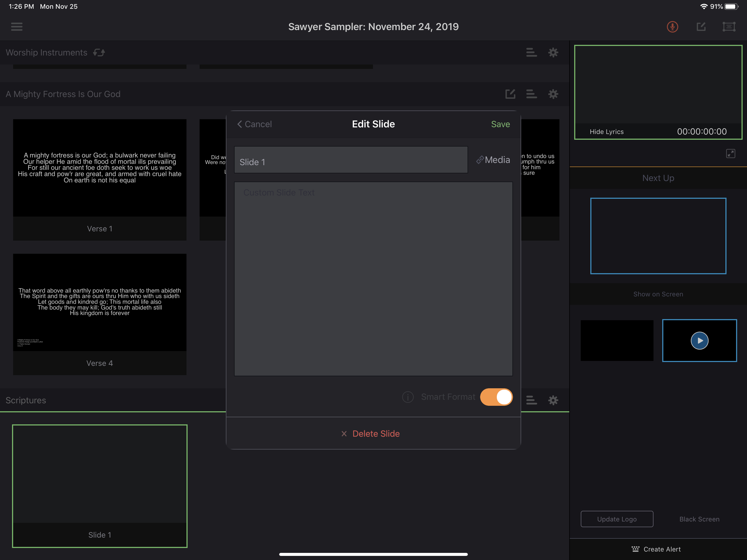Attach Media to the slide
The image size is (747, 560).
[493, 160]
